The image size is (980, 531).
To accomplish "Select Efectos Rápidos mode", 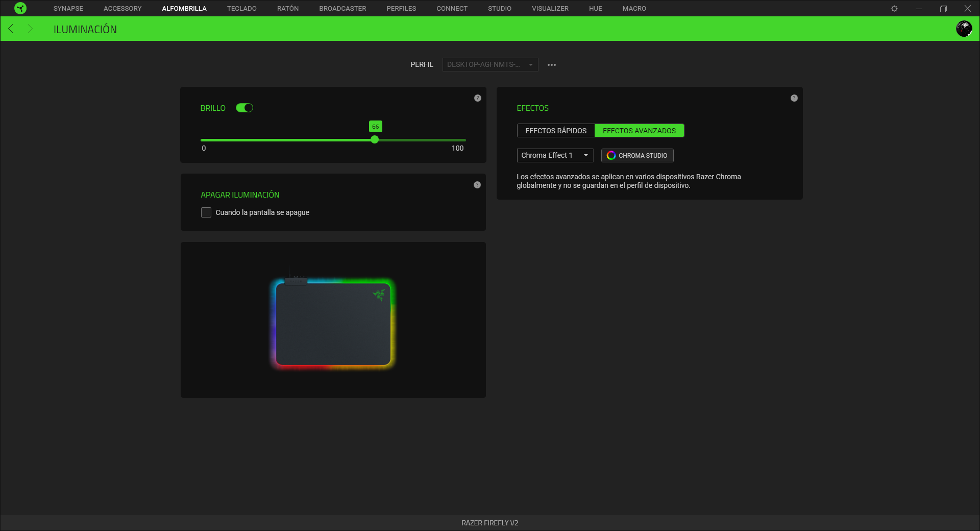I will 556,131.
